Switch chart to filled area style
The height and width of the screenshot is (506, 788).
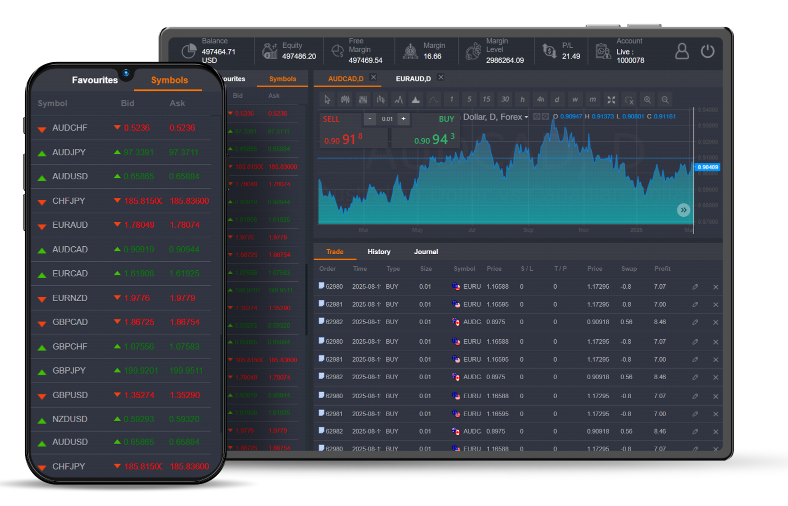click(416, 99)
